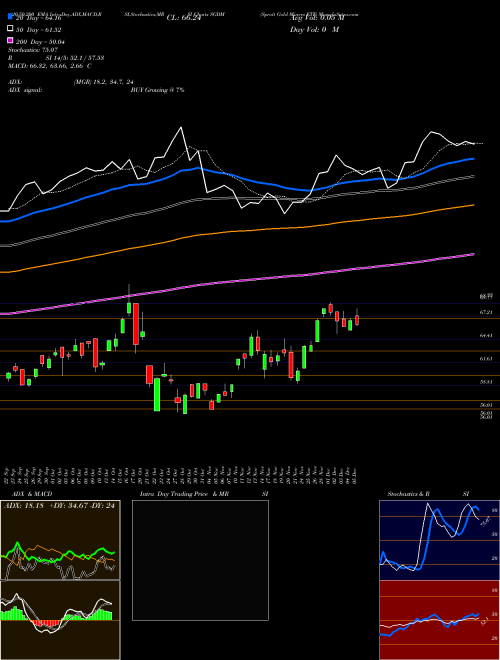The height and width of the screenshot is (660, 500).
Task: Click the 'ADX: 18.18 +DY: 34.67 -DY: 24' header
Action: (x=59, y=505)
